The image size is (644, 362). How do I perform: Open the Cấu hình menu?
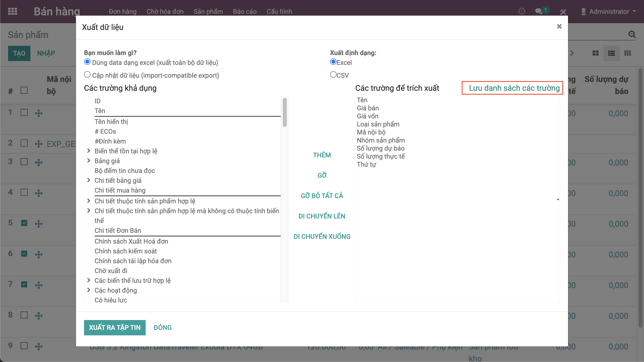click(x=279, y=12)
